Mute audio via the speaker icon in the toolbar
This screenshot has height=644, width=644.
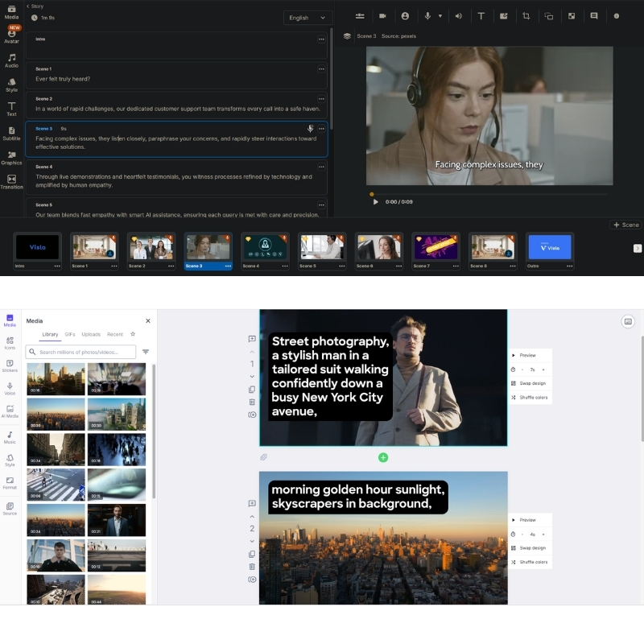tap(459, 15)
